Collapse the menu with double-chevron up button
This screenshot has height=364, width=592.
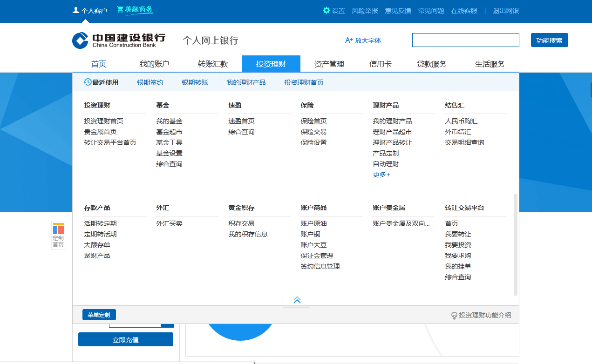(x=297, y=300)
